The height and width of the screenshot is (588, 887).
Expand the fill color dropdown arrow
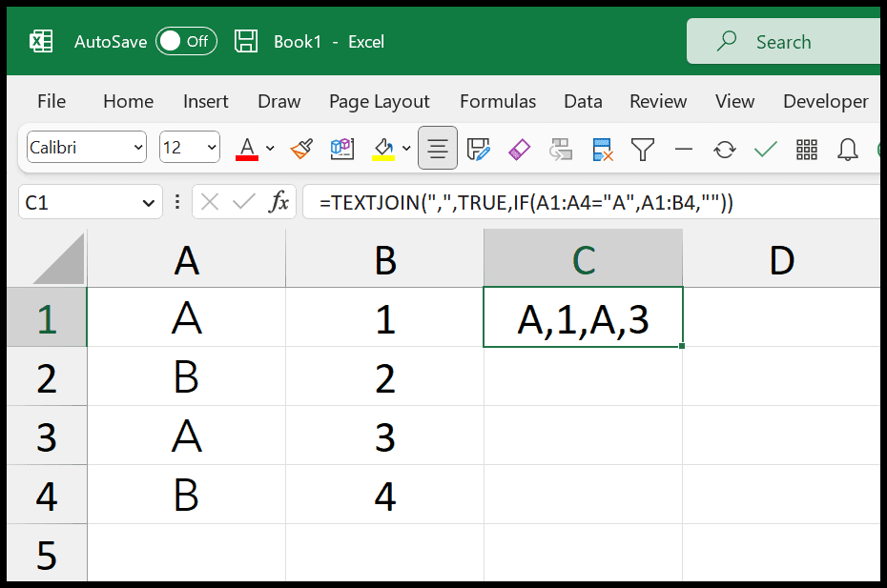(x=406, y=148)
